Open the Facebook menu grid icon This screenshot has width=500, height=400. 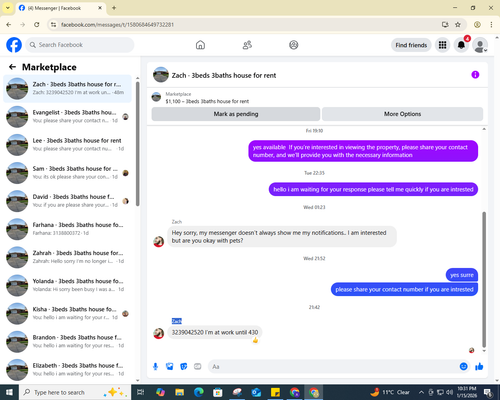tap(442, 45)
